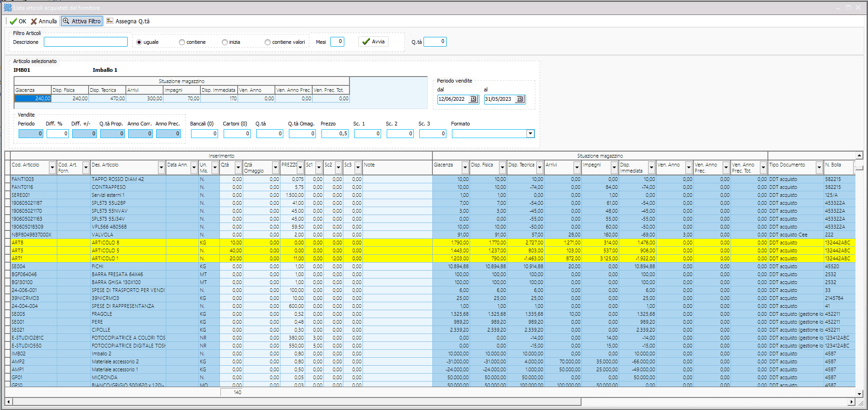This screenshot has width=868, height=410.
Task: Open Tipo Documento column filter dropdown
Action: pyautogui.click(x=819, y=168)
